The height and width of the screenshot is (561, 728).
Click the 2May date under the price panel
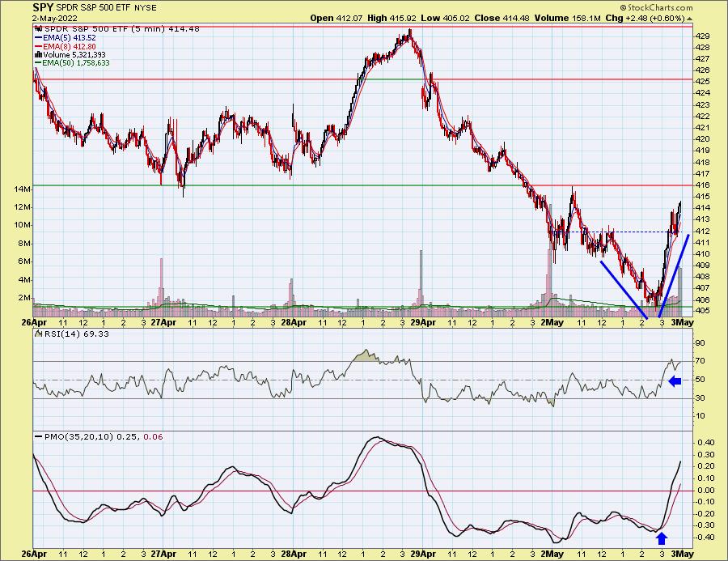pos(552,321)
